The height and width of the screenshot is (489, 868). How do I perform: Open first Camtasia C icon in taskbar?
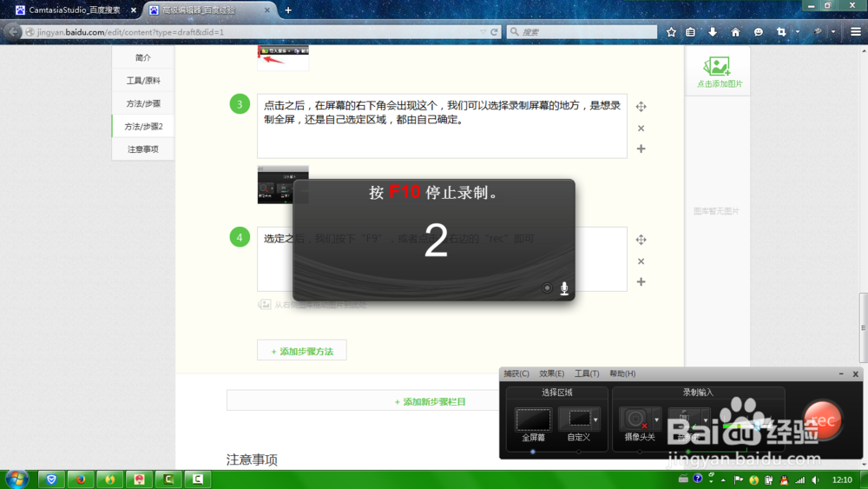(168, 479)
